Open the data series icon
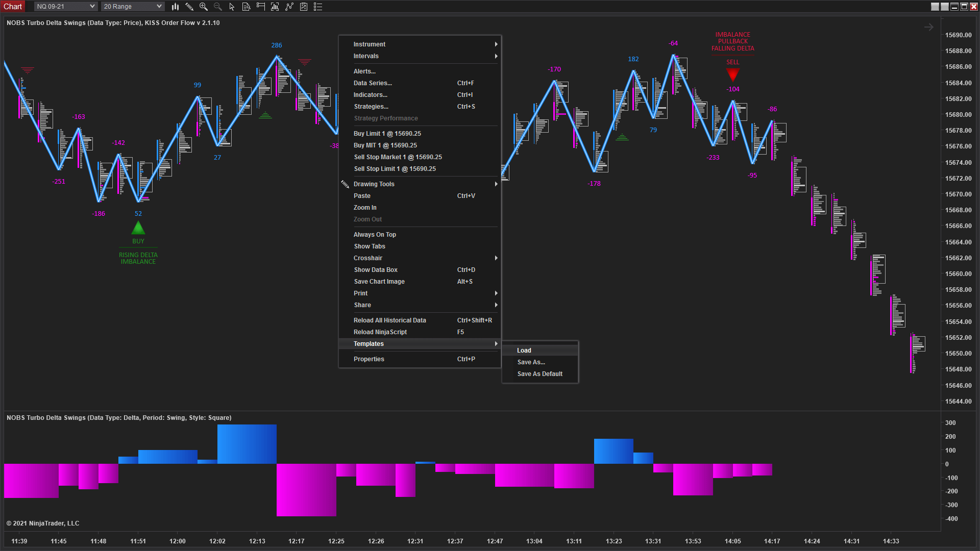Image resolution: width=980 pixels, height=551 pixels. 275,7
